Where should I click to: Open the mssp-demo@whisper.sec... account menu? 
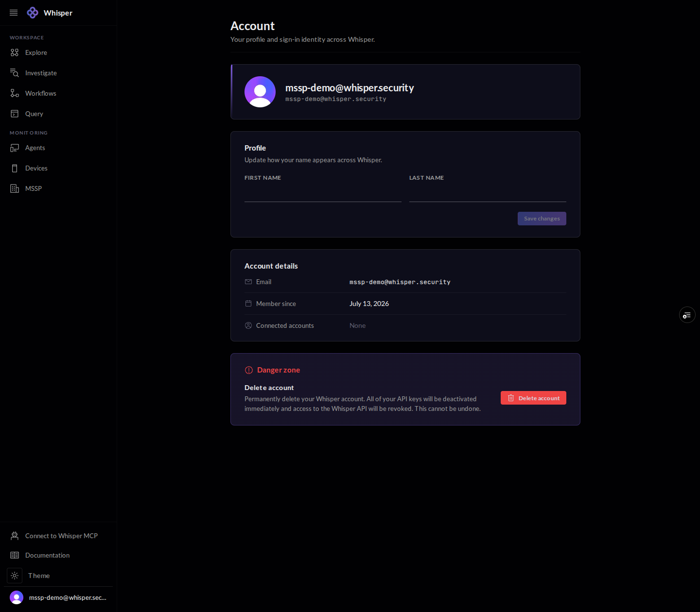click(58, 597)
